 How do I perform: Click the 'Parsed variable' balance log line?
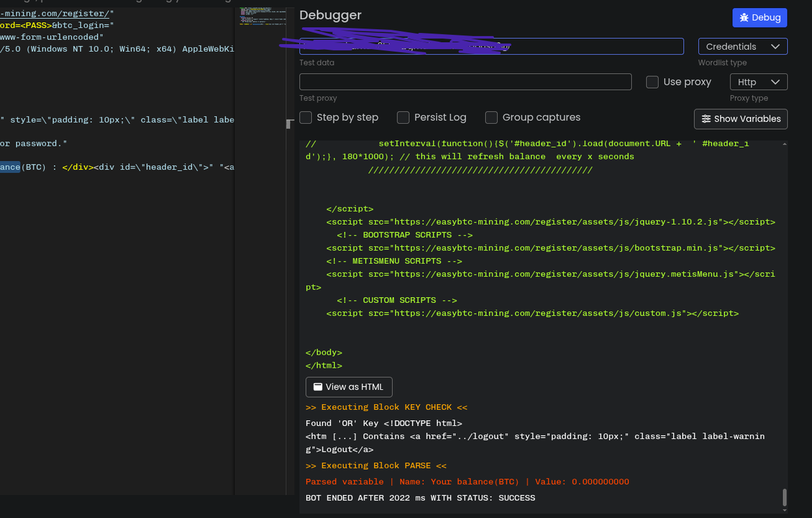coord(467,482)
